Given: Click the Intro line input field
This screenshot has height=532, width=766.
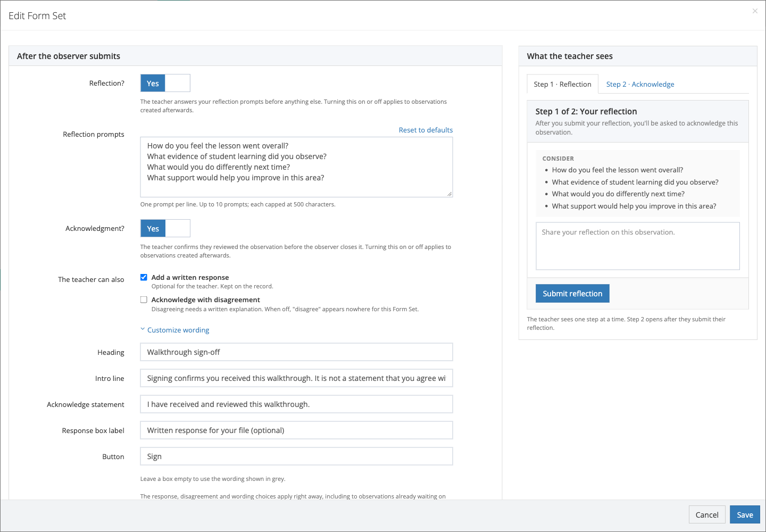Looking at the screenshot, I should click(296, 378).
